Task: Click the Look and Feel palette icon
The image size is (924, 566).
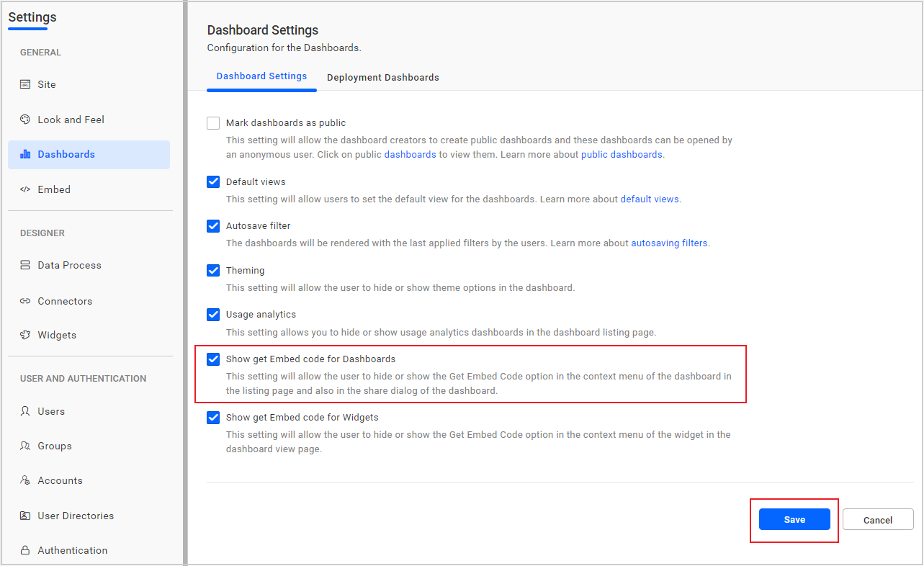Action: (x=25, y=120)
